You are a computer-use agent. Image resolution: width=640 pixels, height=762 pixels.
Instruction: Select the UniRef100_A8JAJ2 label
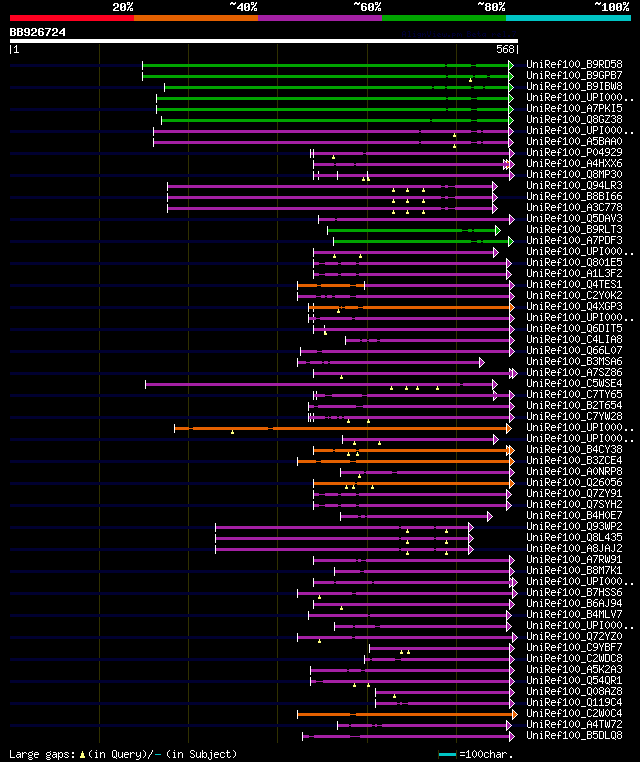pyautogui.click(x=574, y=549)
